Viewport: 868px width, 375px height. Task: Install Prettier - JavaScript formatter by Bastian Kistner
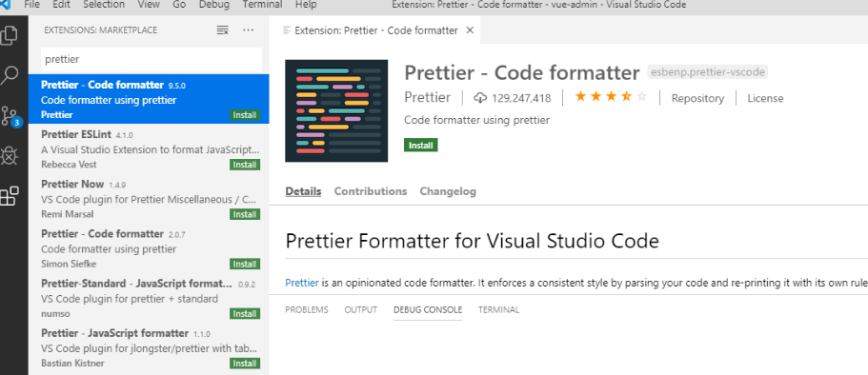[x=245, y=364]
